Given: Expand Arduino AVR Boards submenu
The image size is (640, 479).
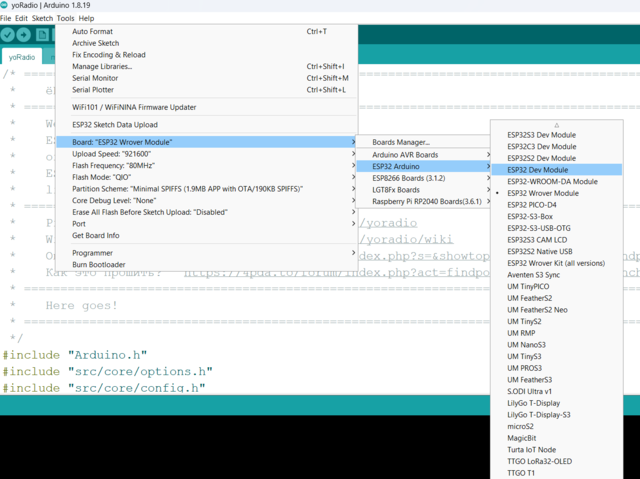Looking at the screenshot, I should coord(424,155).
